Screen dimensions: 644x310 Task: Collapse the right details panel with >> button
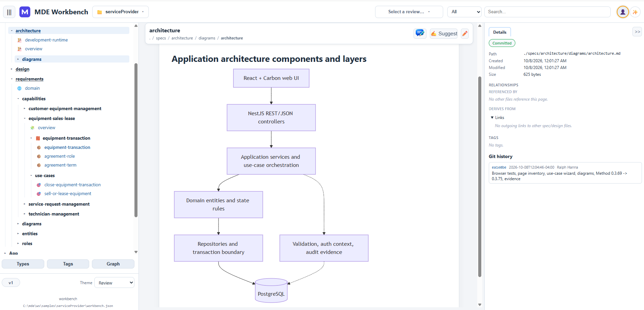point(637,32)
